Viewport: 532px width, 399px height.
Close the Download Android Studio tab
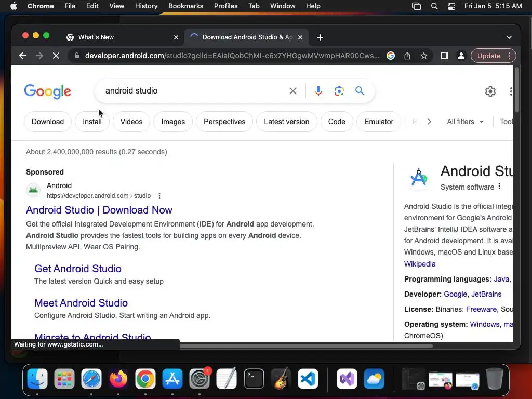[300, 37]
